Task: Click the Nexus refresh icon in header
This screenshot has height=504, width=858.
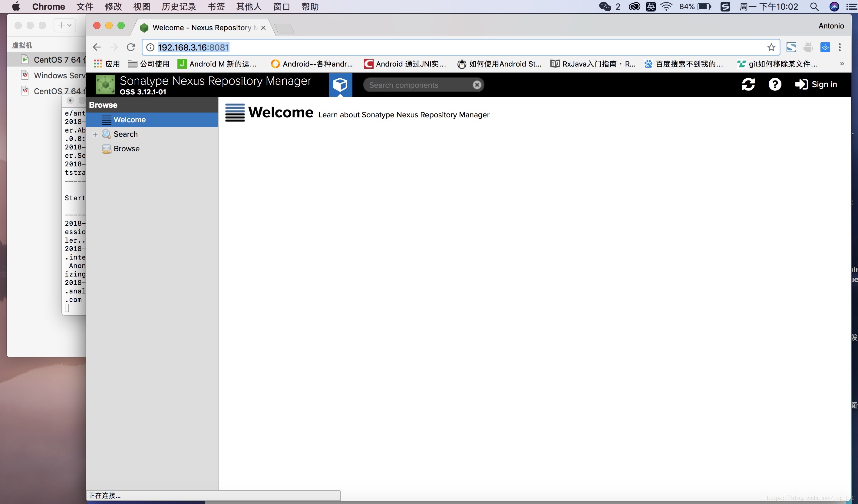Action: pos(748,84)
